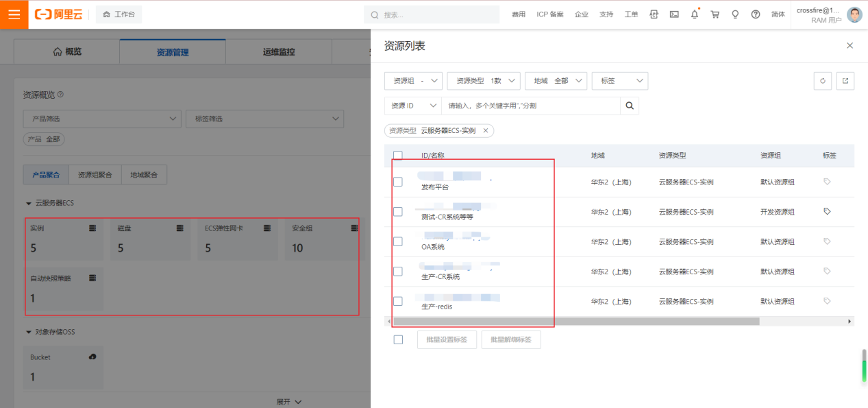
Task: Click tag icon for 测试-CR系统 row
Action: (827, 212)
